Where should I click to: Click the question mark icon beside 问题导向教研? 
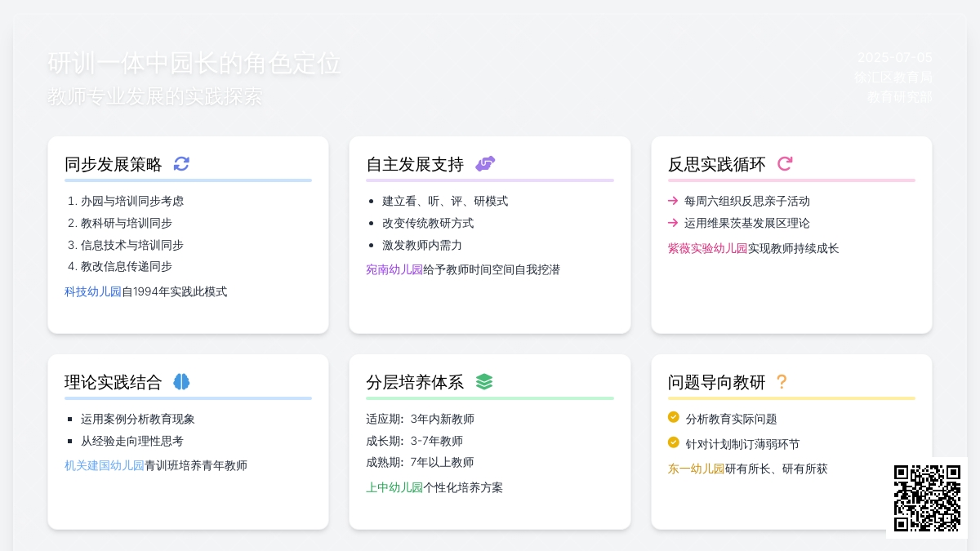pos(782,382)
